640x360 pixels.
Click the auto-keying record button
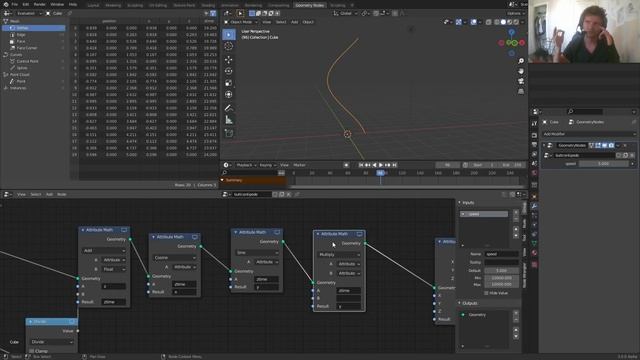click(x=346, y=165)
